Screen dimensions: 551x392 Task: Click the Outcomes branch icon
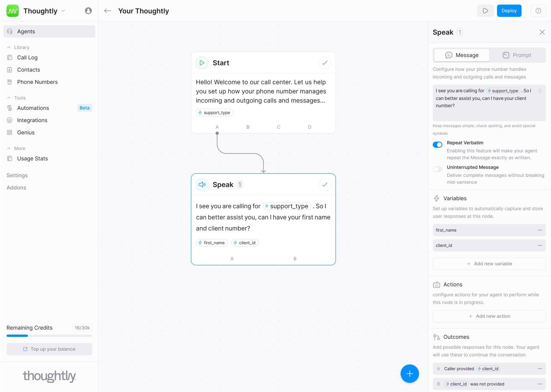[x=437, y=337]
